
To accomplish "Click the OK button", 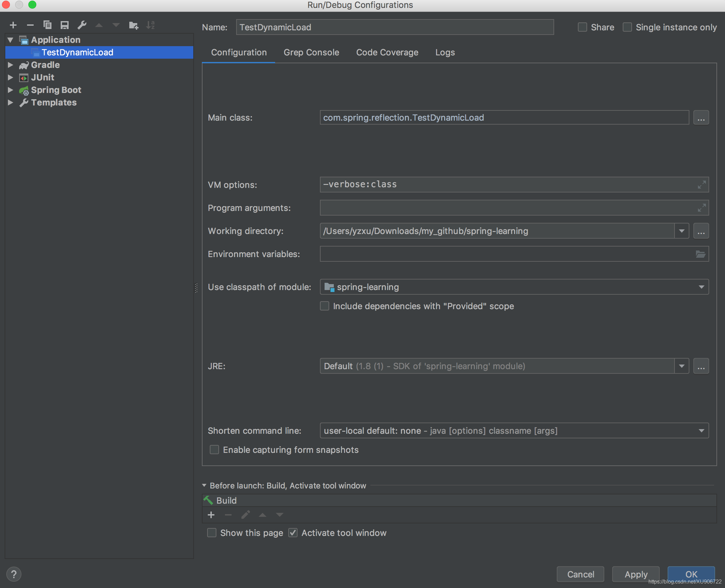I will pos(691,574).
